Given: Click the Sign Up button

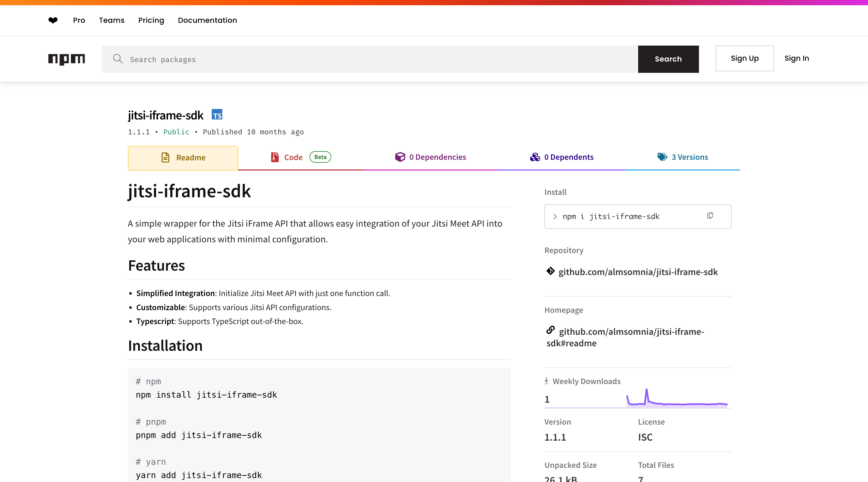Looking at the screenshot, I should click(745, 58).
